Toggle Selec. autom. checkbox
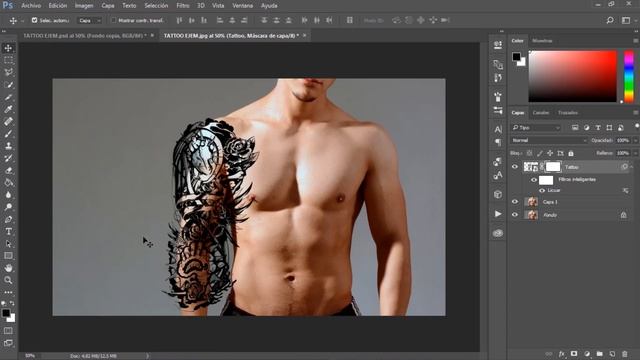The width and height of the screenshot is (640, 360). pos(34,20)
